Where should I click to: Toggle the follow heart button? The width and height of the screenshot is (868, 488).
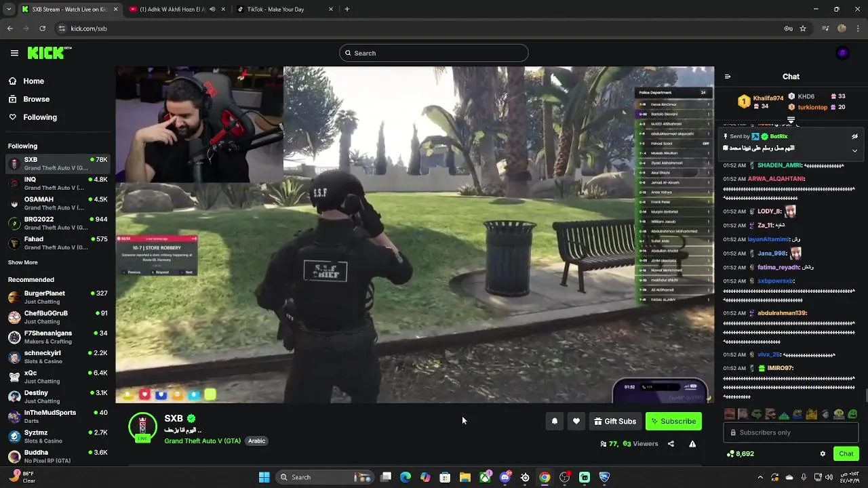576,421
